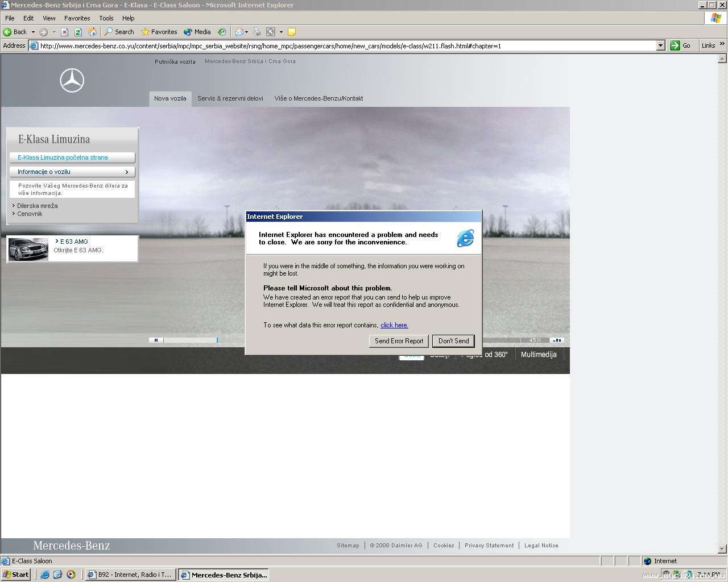
Task: Stop page loading with the Stop icon
Action: tap(65, 32)
